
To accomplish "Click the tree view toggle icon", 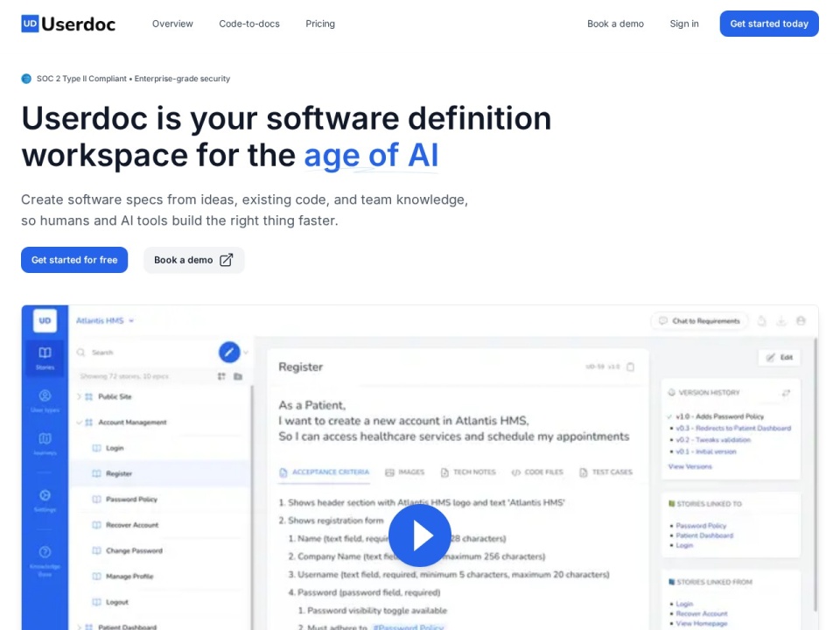I will (x=221, y=376).
